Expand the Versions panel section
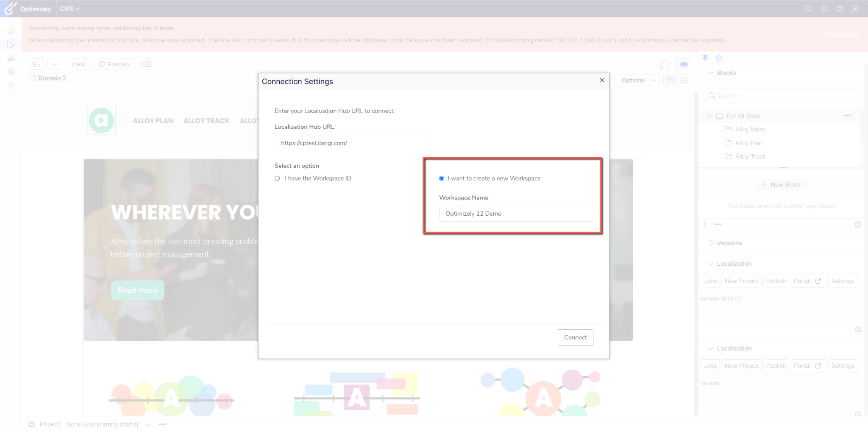This screenshot has height=431, width=868. (x=711, y=243)
